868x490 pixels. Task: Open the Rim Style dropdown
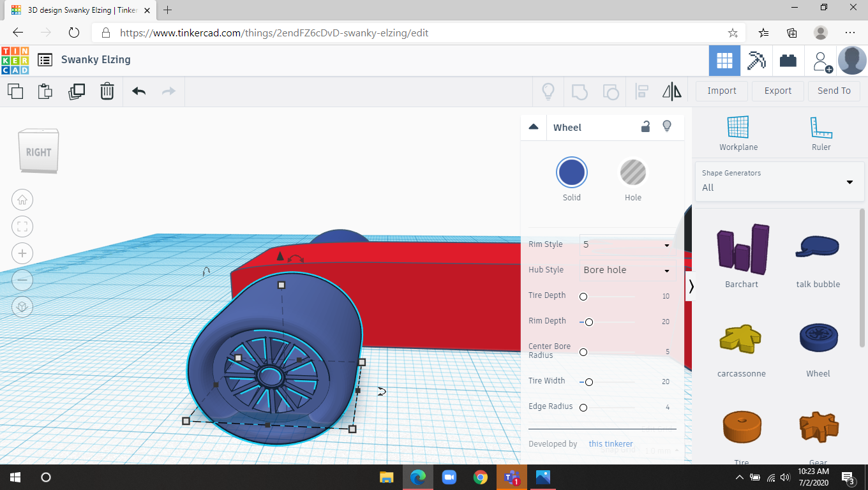pos(627,244)
